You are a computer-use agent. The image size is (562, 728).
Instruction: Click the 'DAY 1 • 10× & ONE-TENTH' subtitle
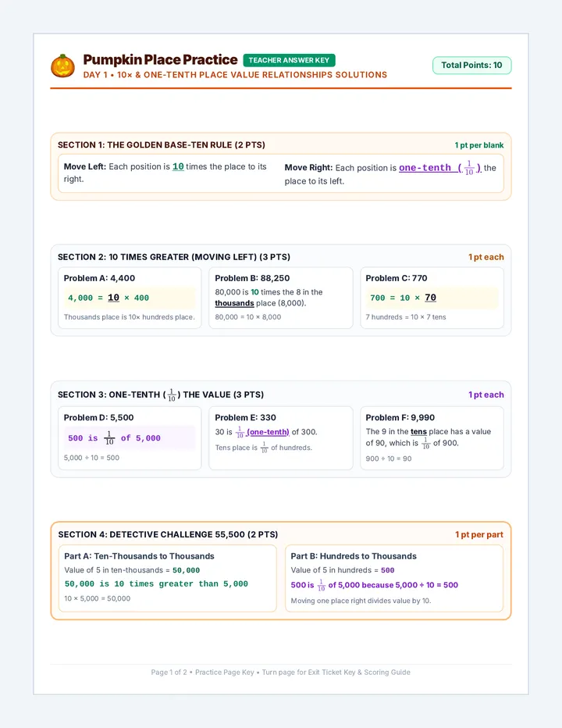235,75
